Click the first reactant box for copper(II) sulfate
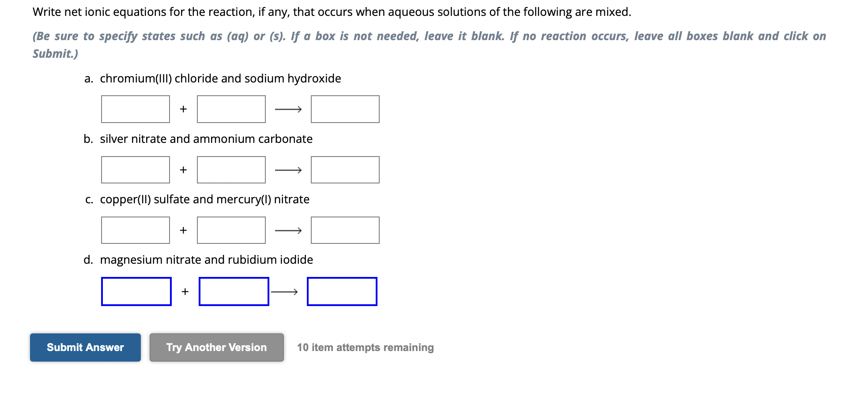 (136, 230)
